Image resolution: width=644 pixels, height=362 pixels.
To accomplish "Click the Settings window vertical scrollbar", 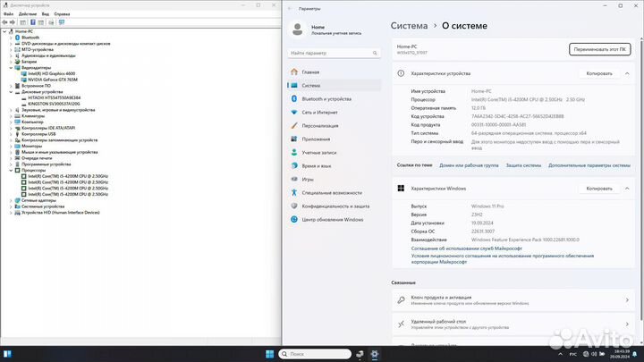I will pyautogui.click(x=641, y=179).
